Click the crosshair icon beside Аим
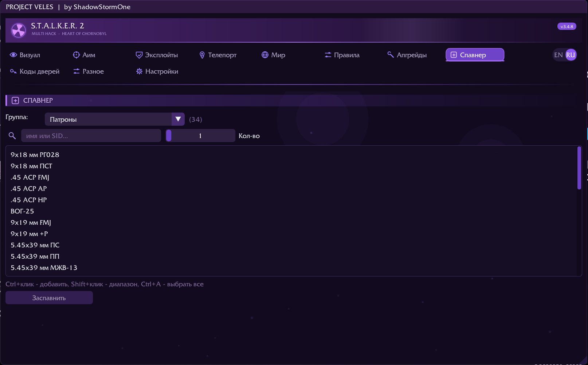Screen dimensions: 588x365 (x=76, y=55)
